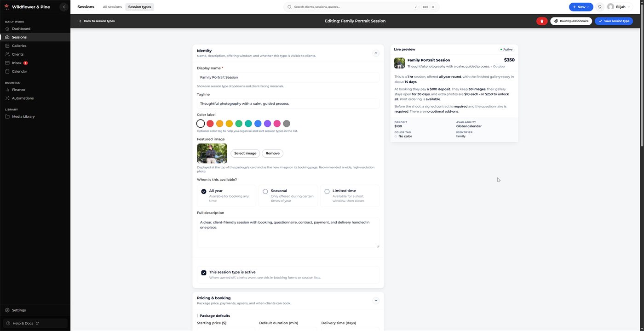Switch to the All sessions tab
This screenshot has width=644, height=331.
click(x=112, y=7)
